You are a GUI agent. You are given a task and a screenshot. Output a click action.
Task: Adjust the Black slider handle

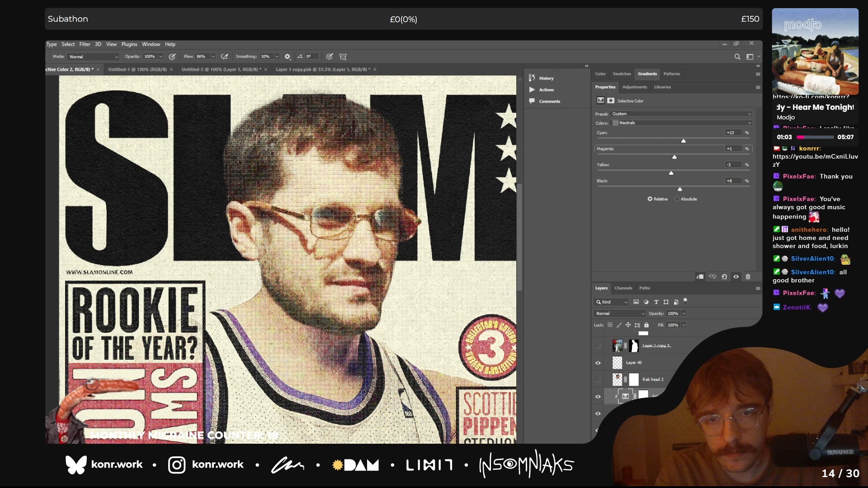[680, 189]
